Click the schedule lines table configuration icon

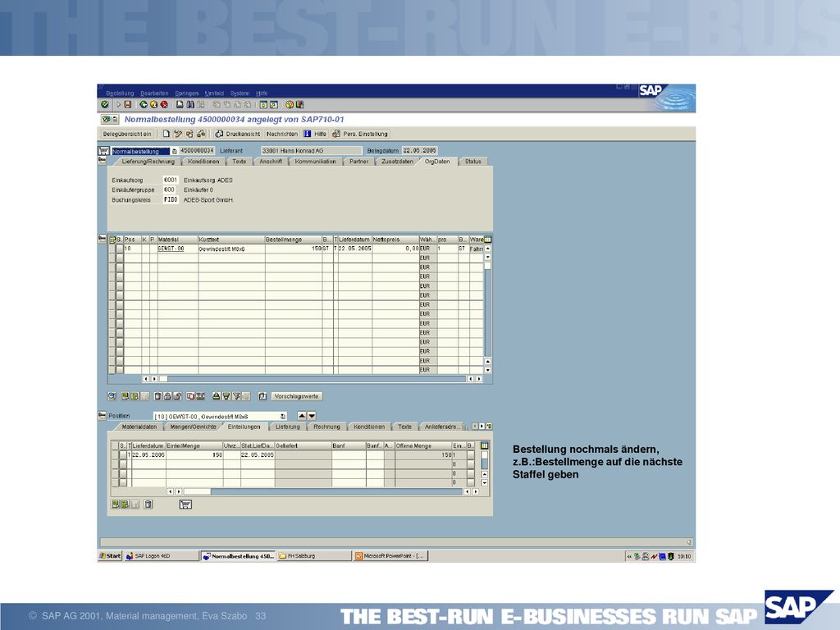[484, 445]
